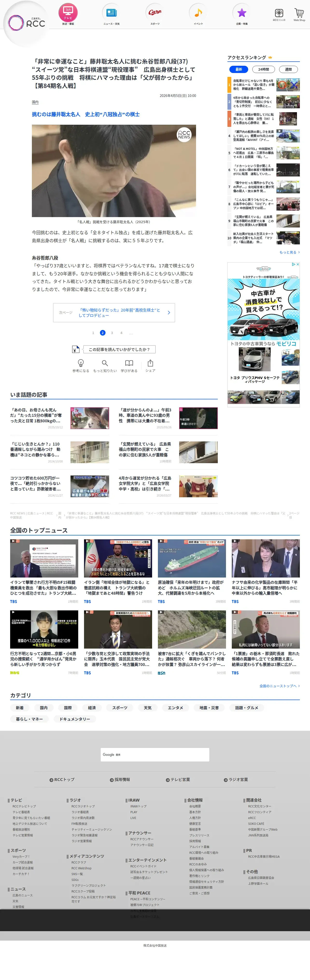Screen dimensions: 310x980
Task: Open the 行方不明 京都・小6男児 news thumbnail
Action: point(44,629)
